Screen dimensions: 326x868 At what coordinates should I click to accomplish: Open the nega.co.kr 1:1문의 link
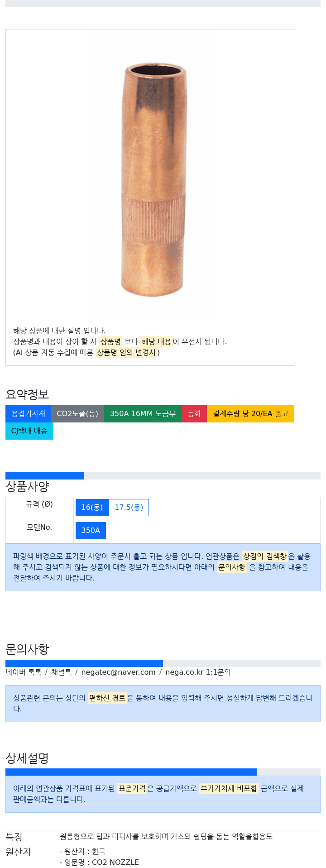pyautogui.click(x=198, y=672)
